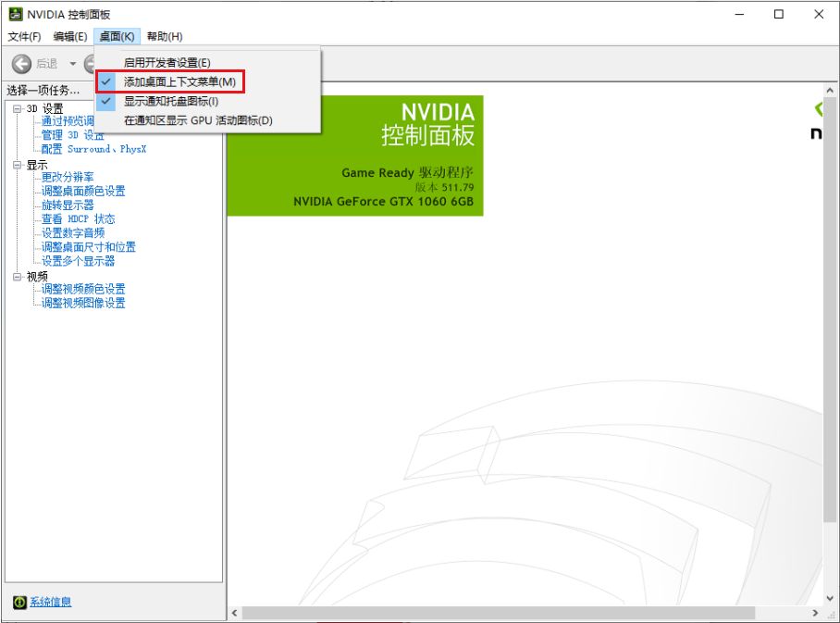The height and width of the screenshot is (623, 840).
Task: Click the NVIDIA 控制面板 green banner
Action: 355,156
